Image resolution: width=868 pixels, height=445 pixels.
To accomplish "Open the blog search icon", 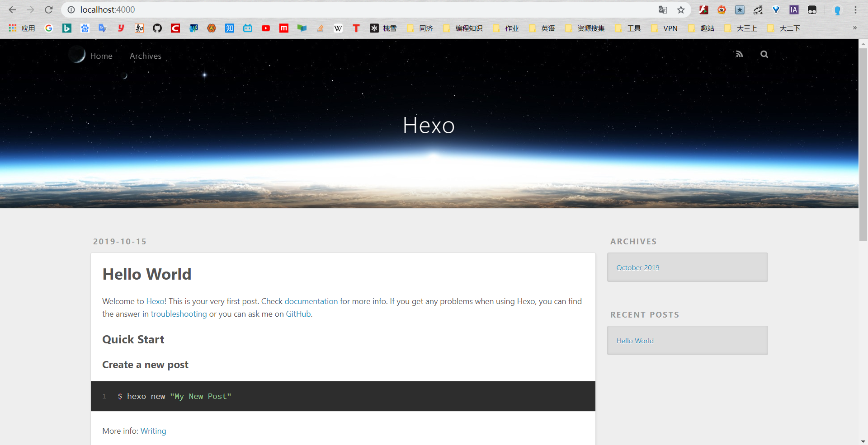I will point(764,54).
